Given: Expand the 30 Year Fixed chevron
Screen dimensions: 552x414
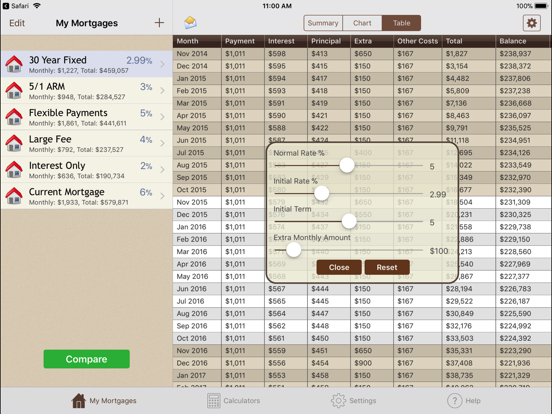Looking at the screenshot, I should pyautogui.click(x=162, y=64).
